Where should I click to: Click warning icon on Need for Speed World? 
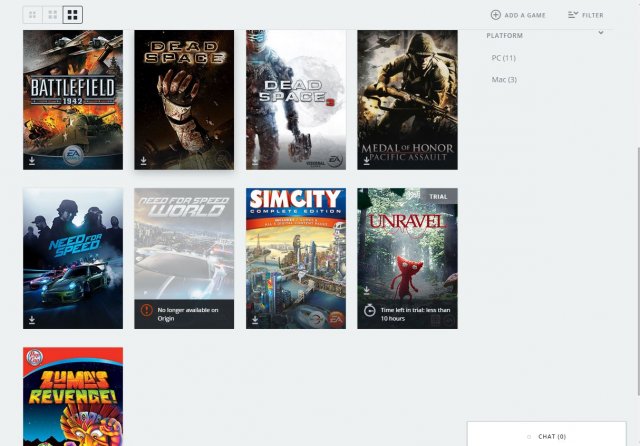pyautogui.click(x=146, y=311)
